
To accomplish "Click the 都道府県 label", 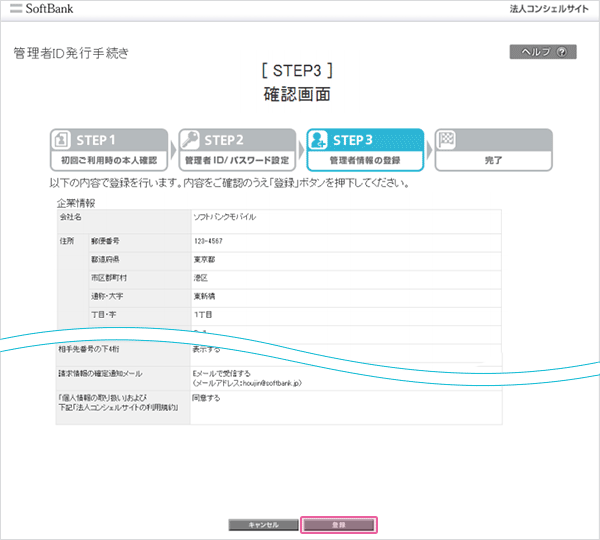I will click(x=105, y=259).
